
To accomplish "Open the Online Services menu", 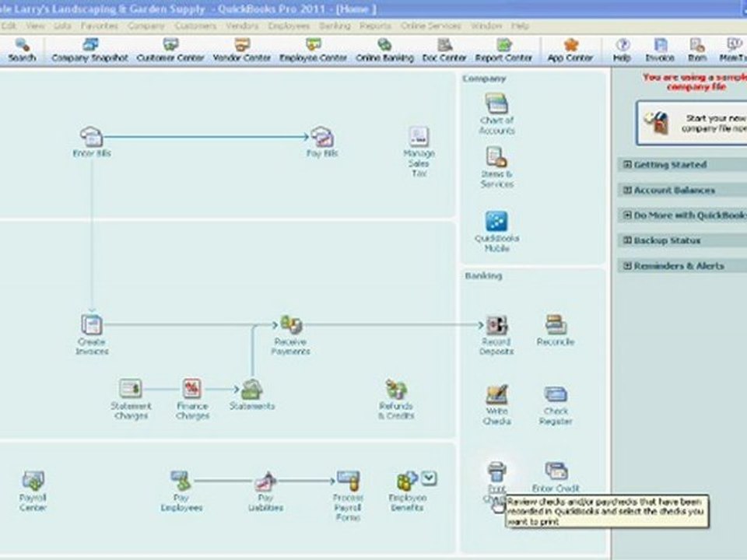I will point(430,26).
